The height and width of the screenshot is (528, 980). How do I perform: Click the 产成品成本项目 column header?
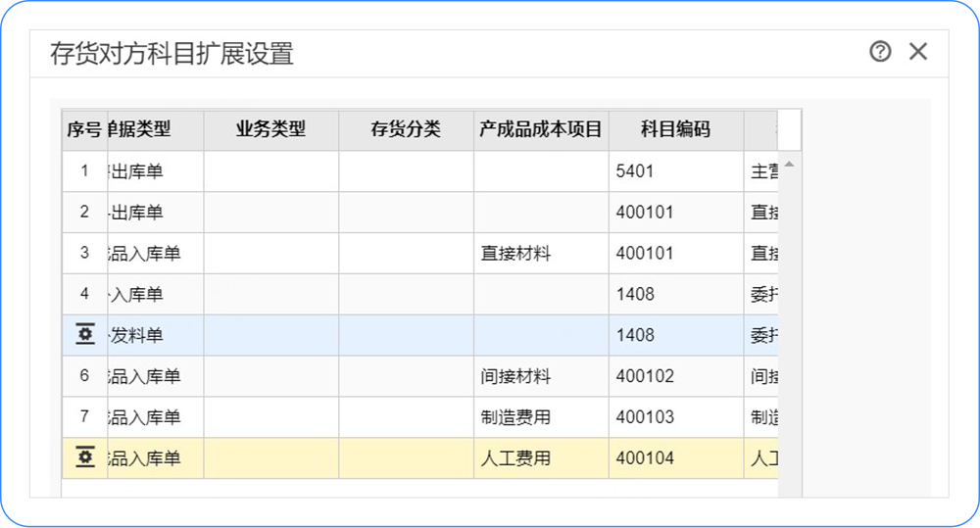[541, 129]
